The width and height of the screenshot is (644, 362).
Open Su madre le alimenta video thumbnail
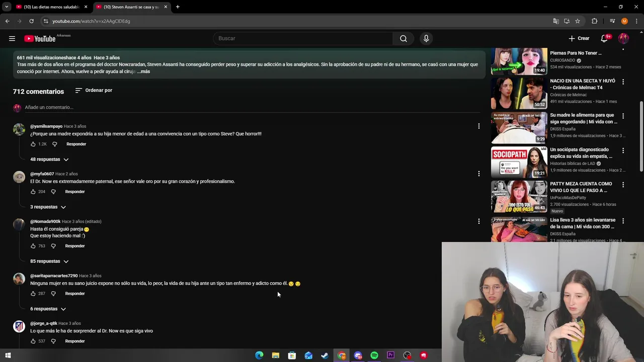(519, 128)
